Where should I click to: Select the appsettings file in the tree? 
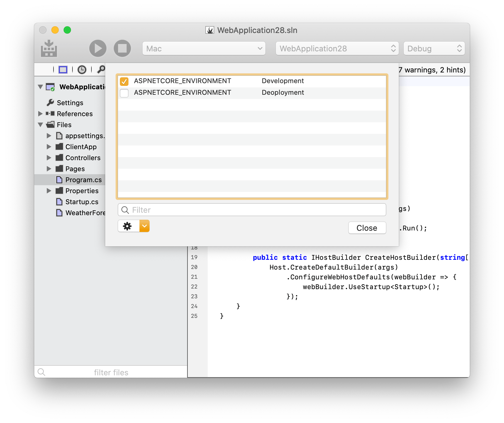(85, 136)
